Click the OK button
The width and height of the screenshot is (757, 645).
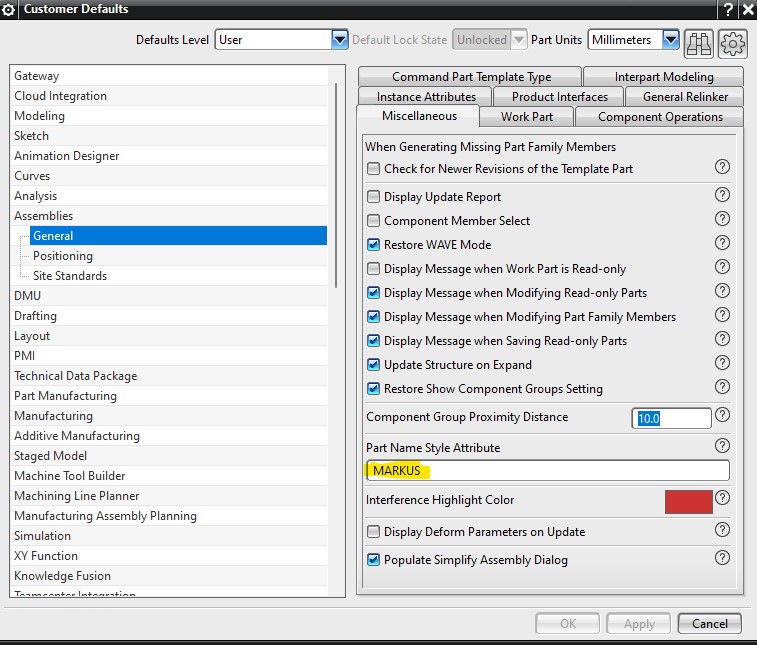[x=568, y=623]
